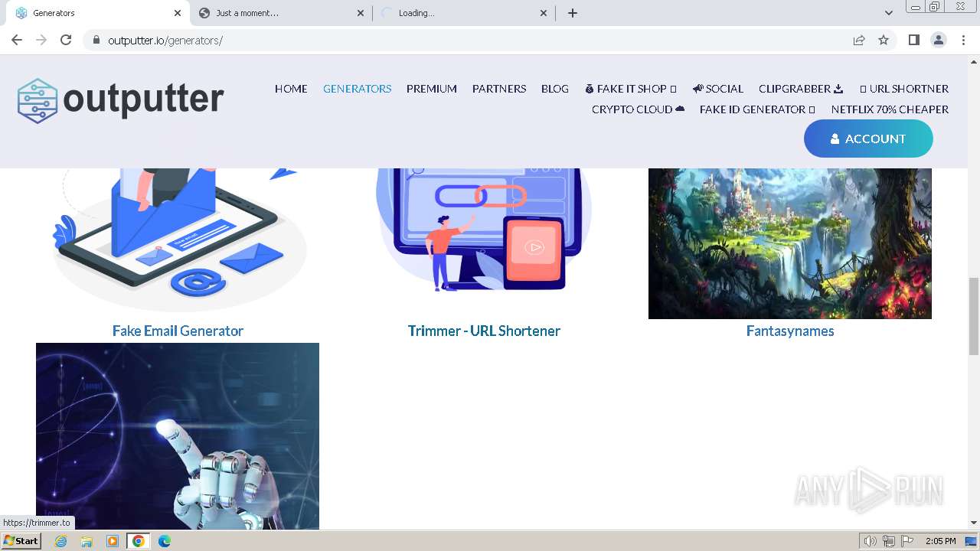Screen dimensions: 980x551
Task: Launch Internet Explorer from taskbar
Action: [60, 541]
